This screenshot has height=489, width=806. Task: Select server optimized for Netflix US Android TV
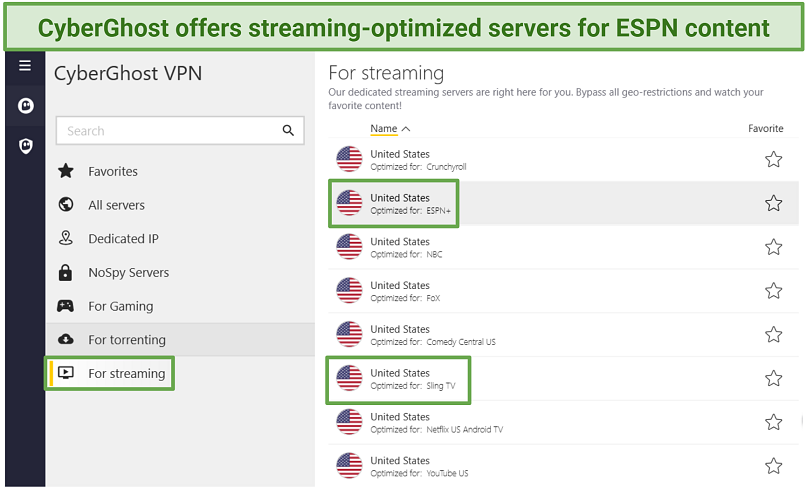(563, 422)
